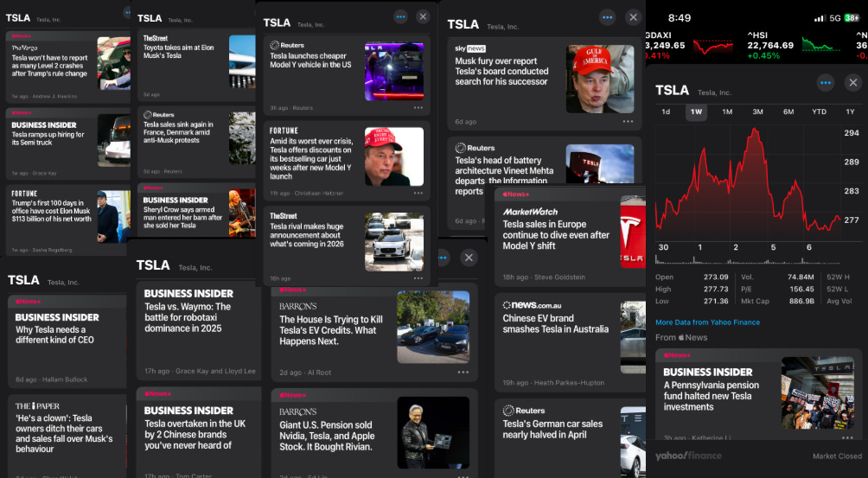The image size is (868, 478).
Task: Open ellipsis menu on sky news 'Musk fury' card
Action: coord(628,121)
